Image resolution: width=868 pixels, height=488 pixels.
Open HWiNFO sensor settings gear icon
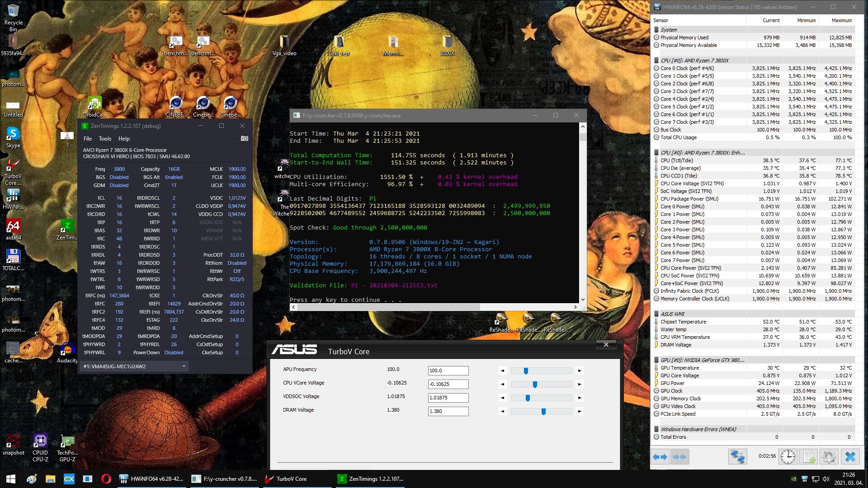tap(829, 457)
